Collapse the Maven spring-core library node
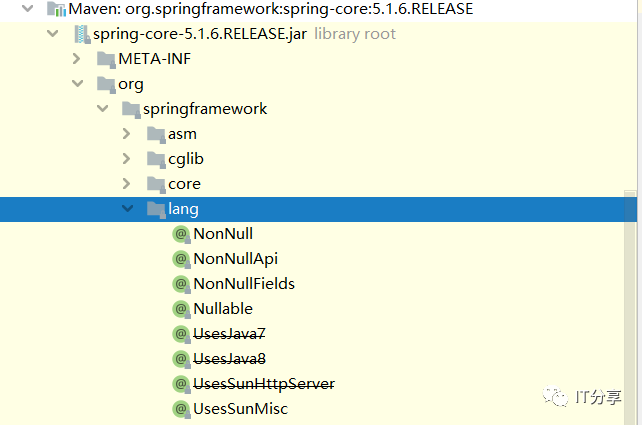Image resolution: width=642 pixels, height=425 pixels. pyautogui.click(x=27, y=8)
